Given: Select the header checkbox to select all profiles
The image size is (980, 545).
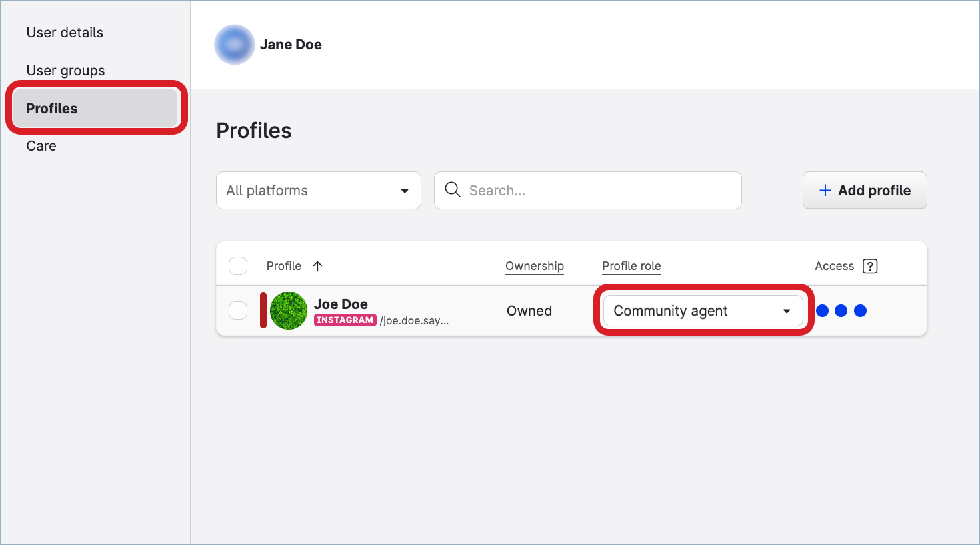Looking at the screenshot, I should tap(238, 265).
